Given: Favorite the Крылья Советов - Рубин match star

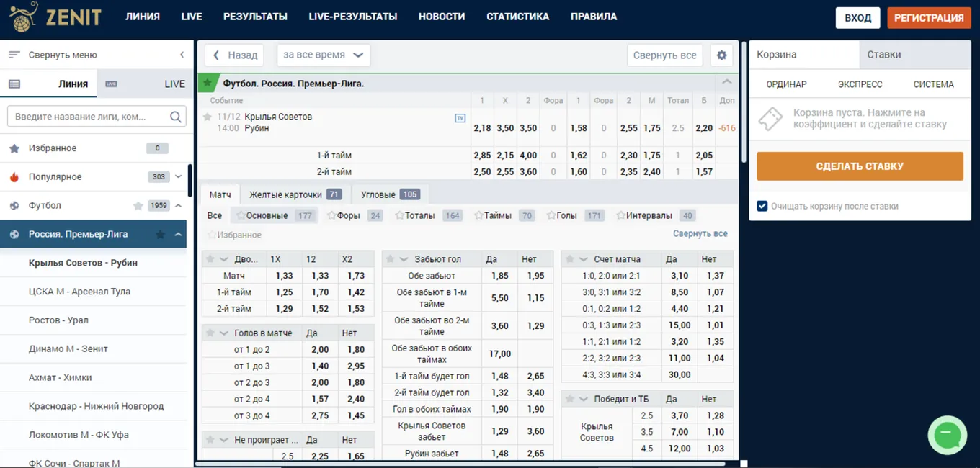Looking at the screenshot, I should point(208,117).
